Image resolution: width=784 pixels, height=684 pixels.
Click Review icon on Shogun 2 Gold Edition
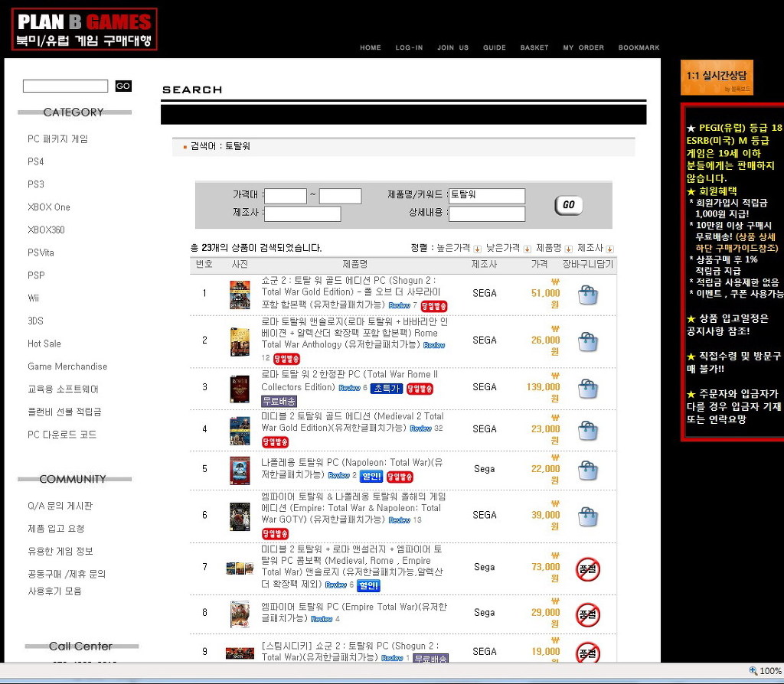399,305
